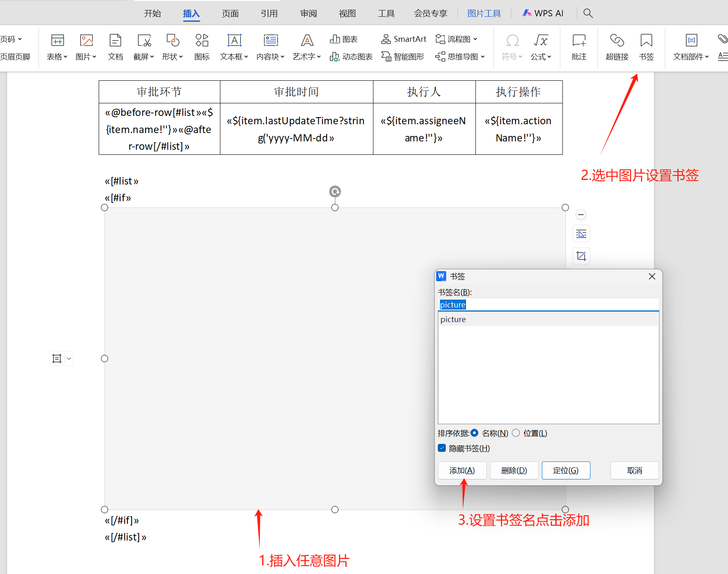The image size is (728, 574).
Task: Add a 批注 comment
Action: tap(578, 46)
